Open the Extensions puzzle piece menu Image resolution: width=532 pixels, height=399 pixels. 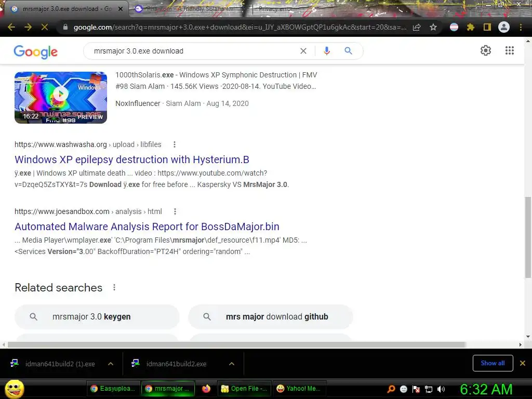[471, 27]
